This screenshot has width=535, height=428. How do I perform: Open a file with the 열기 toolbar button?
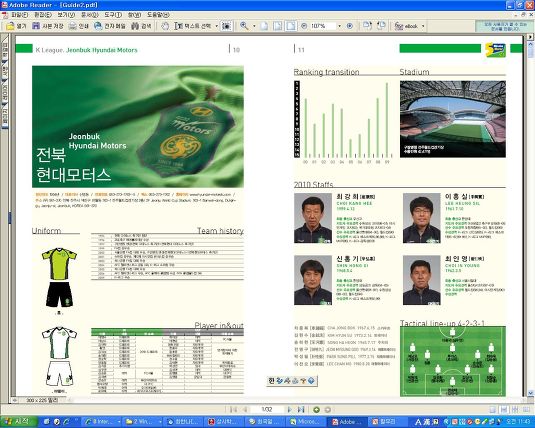click(x=16, y=26)
